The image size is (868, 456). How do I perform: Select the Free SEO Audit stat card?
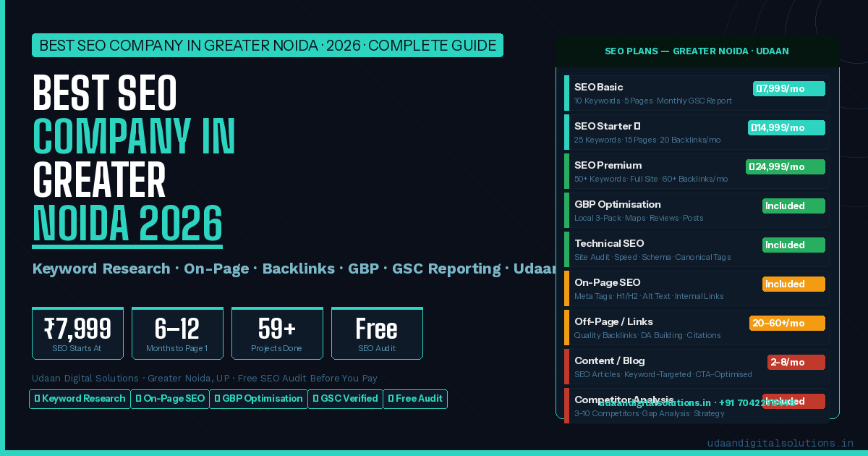(x=377, y=334)
